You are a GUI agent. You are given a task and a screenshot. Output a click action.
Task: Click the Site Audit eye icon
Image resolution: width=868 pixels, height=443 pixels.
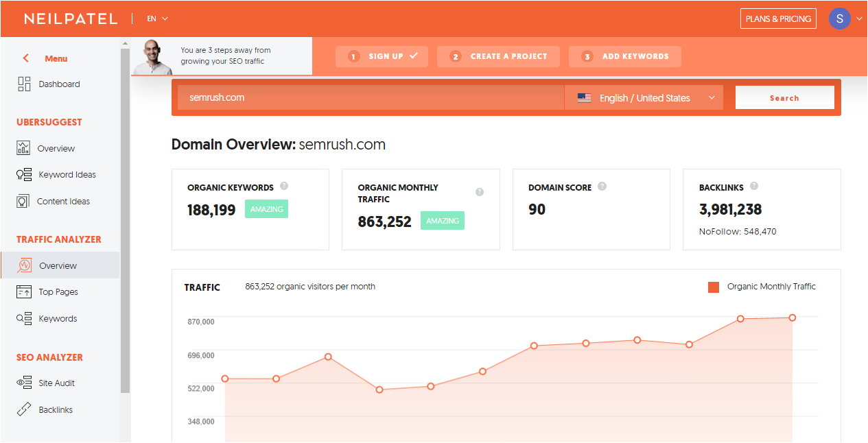pyautogui.click(x=24, y=383)
